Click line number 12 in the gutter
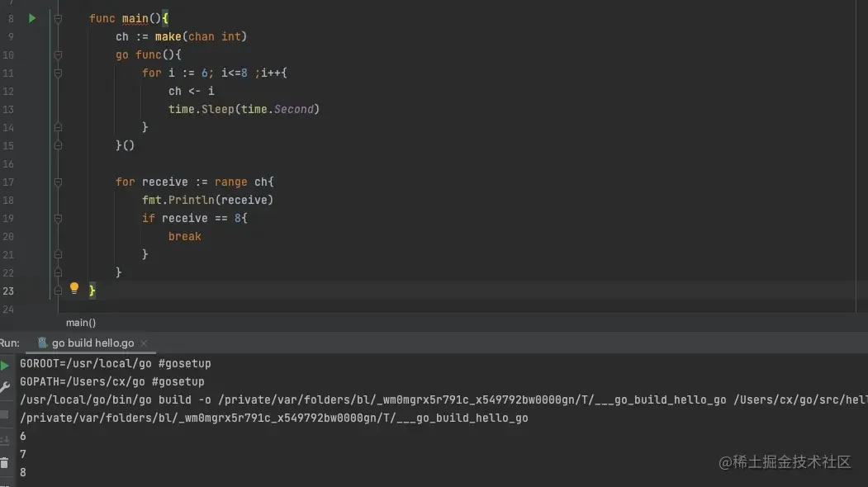The image size is (868, 487). [8, 92]
